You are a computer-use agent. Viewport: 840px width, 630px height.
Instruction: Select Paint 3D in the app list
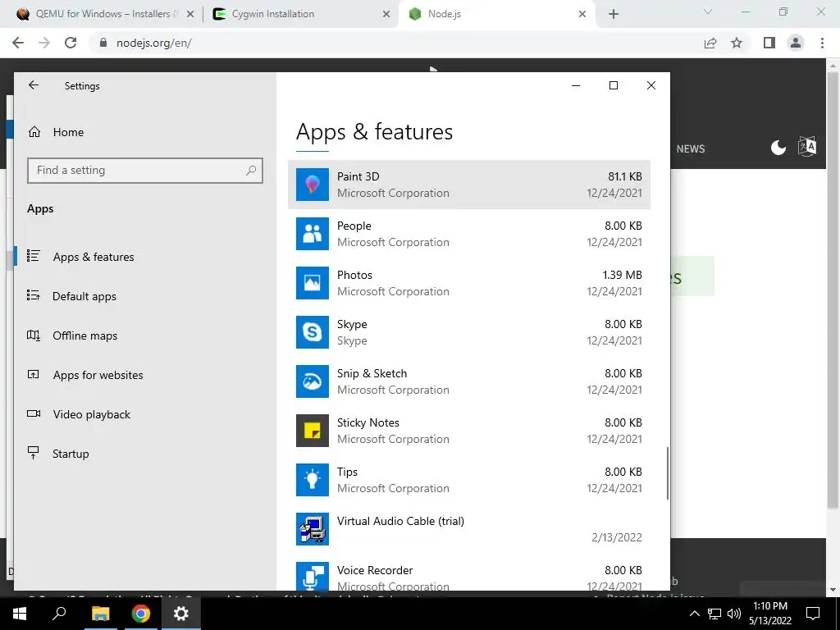point(469,185)
